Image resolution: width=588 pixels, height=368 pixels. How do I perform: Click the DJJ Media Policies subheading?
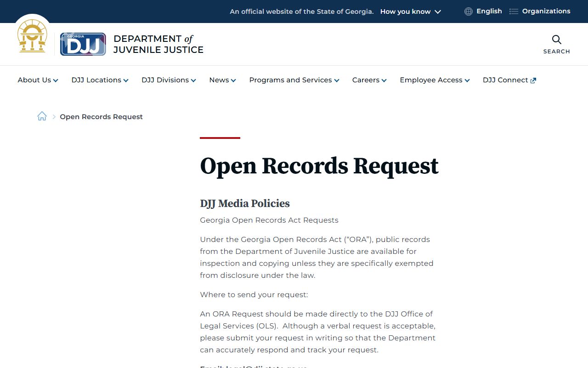point(245,203)
